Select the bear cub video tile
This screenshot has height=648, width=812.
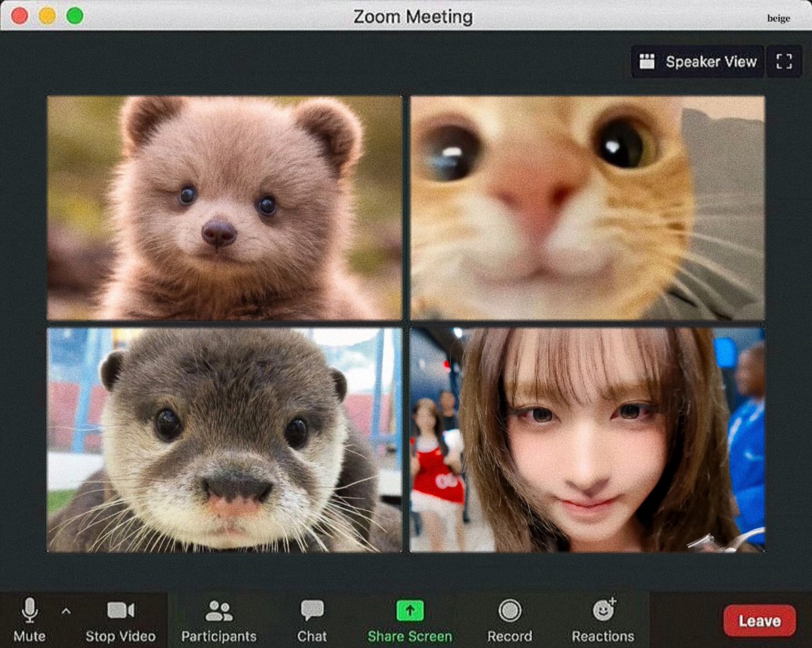[x=225, y=208]
